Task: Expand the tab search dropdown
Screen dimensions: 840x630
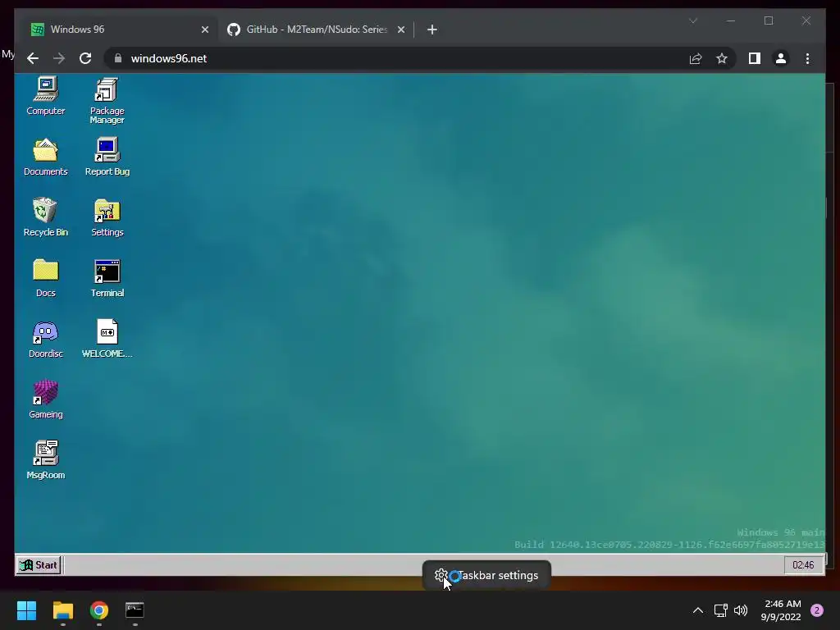Action: [693, 21]
